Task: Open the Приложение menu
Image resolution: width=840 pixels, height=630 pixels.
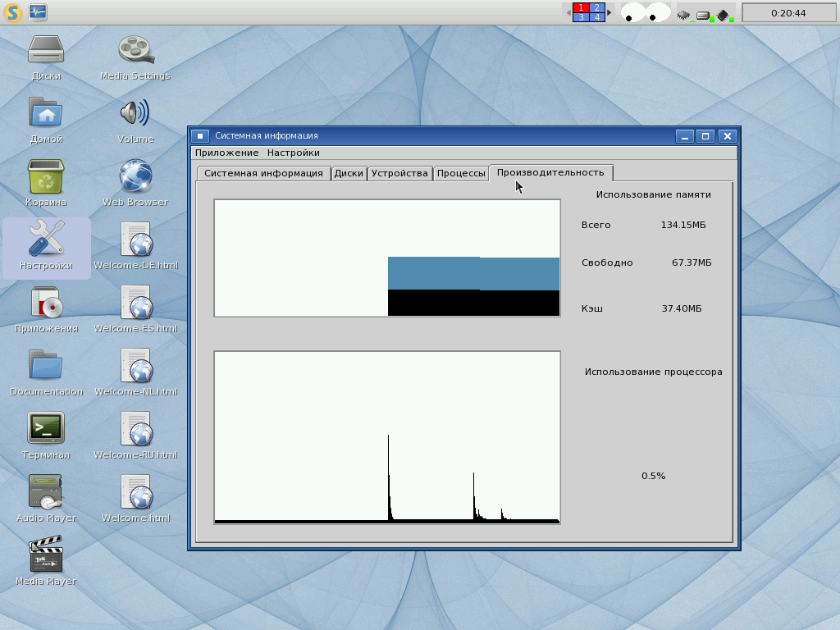Action: (x=227, y=153)
